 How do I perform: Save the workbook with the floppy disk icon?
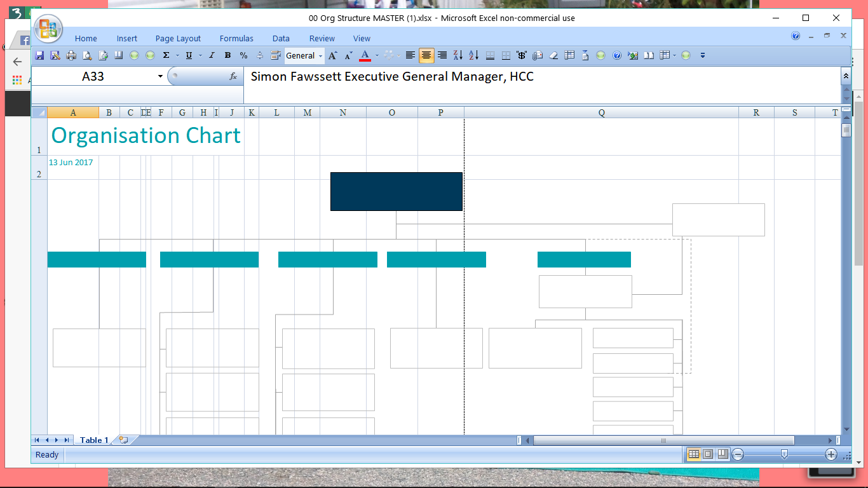39,56
